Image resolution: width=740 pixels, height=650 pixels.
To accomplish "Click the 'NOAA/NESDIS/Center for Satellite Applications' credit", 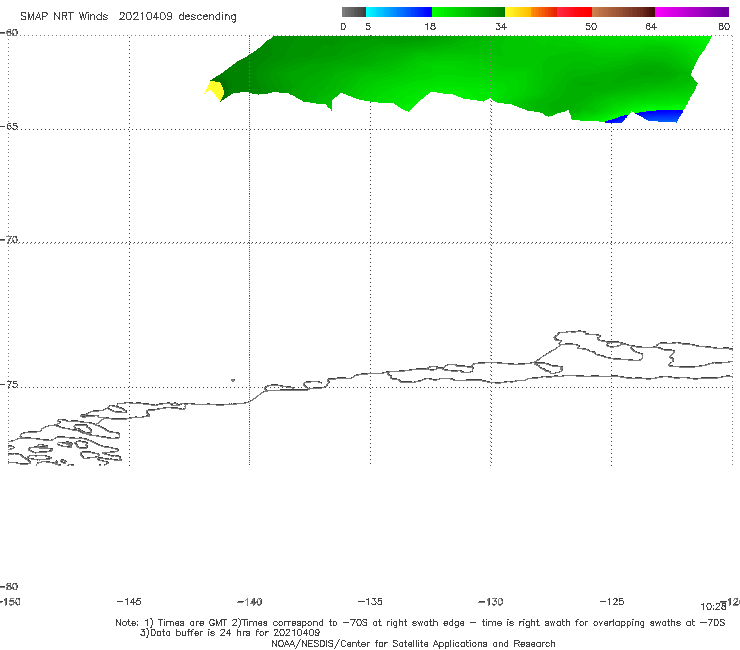I will pyautogui.click(x=413, y=644).
